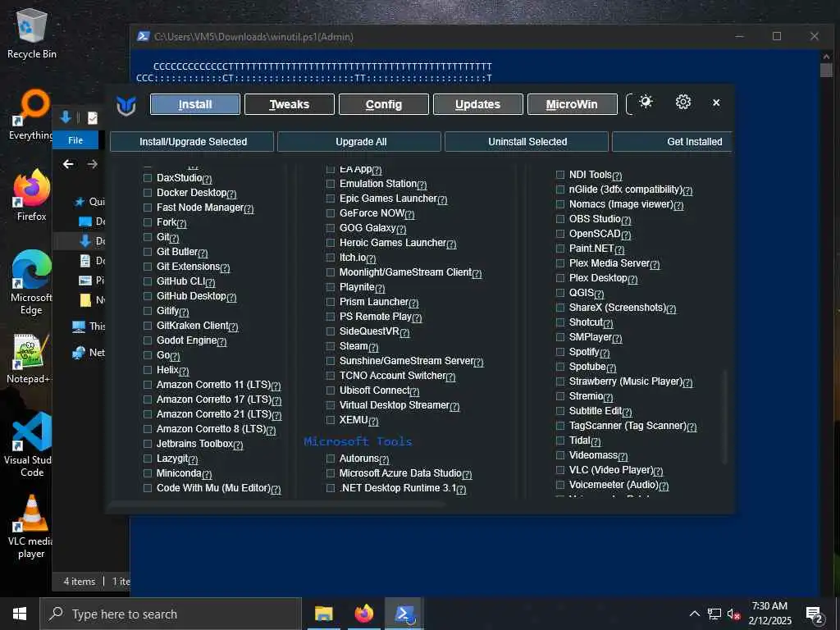Check the Steam checkbox
The width and height of the screenshot is (840, 630).
(x=331, y=347)
